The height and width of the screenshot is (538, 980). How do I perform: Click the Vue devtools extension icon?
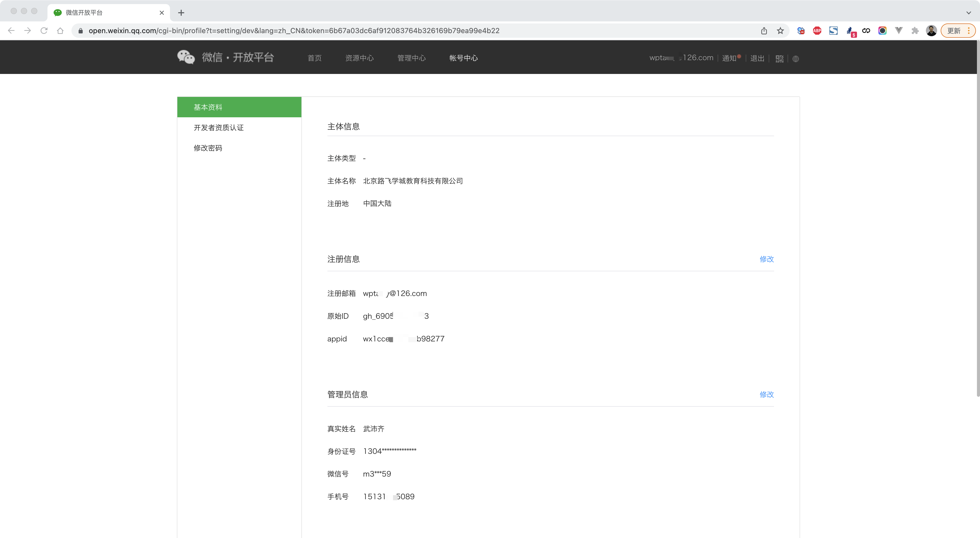pos(899,31)
